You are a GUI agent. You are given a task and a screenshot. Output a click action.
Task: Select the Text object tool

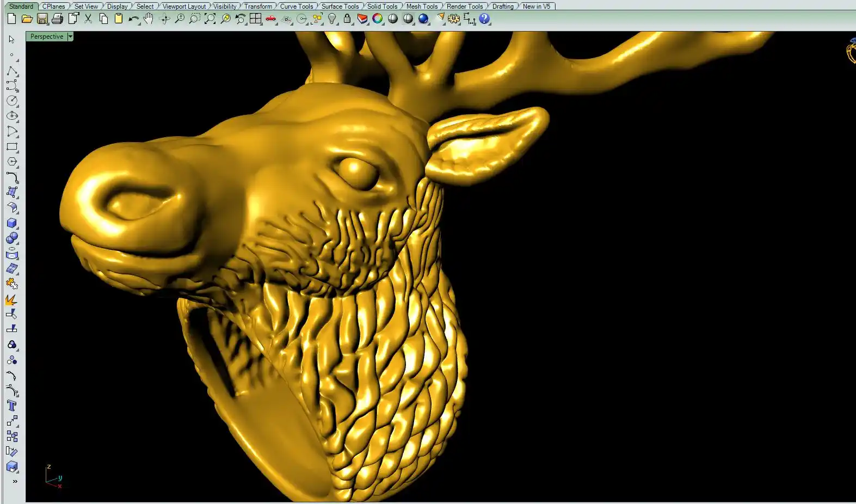12,405
